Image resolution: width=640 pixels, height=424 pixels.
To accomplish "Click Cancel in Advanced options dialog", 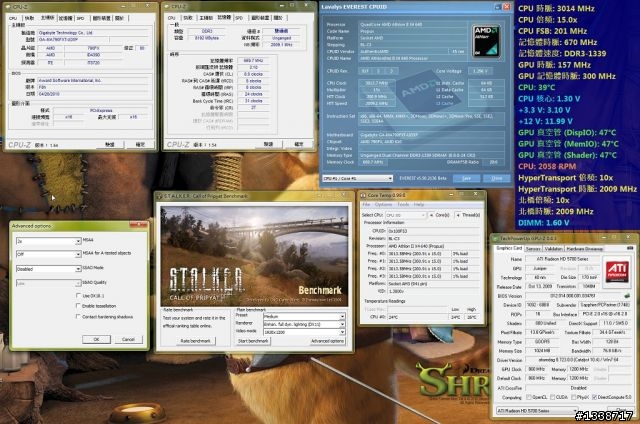I will click(x=128, y=339).
